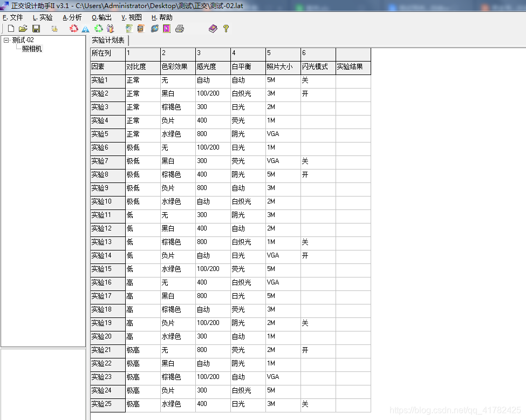Select 极高 cell in row 实验23
Screen dimensions: 526x420
(x=143, y=378)
